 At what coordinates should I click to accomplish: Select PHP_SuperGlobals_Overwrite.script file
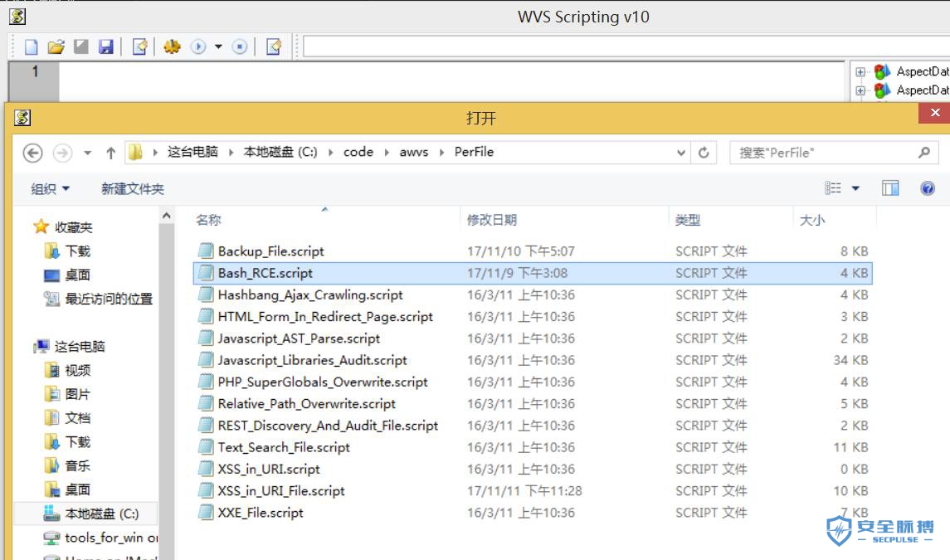(323, 382)
